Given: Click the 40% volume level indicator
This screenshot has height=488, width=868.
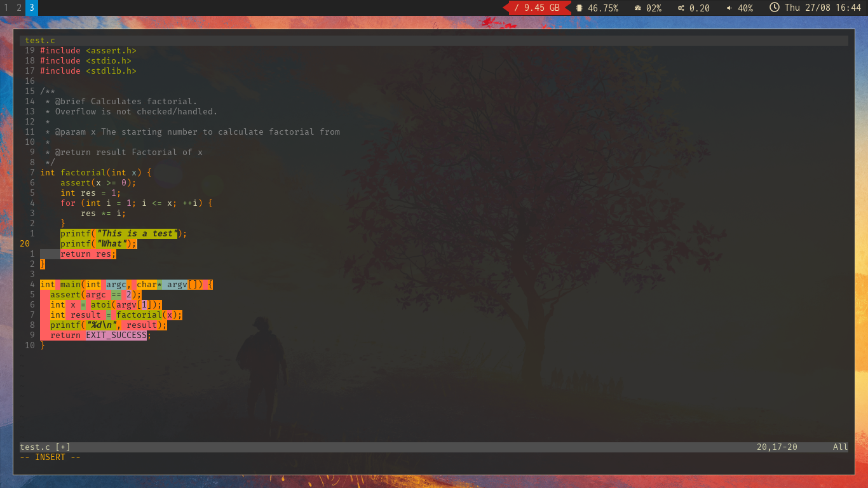Looking at the screenshot, I should pyautogui.click(x=745, y=8).
